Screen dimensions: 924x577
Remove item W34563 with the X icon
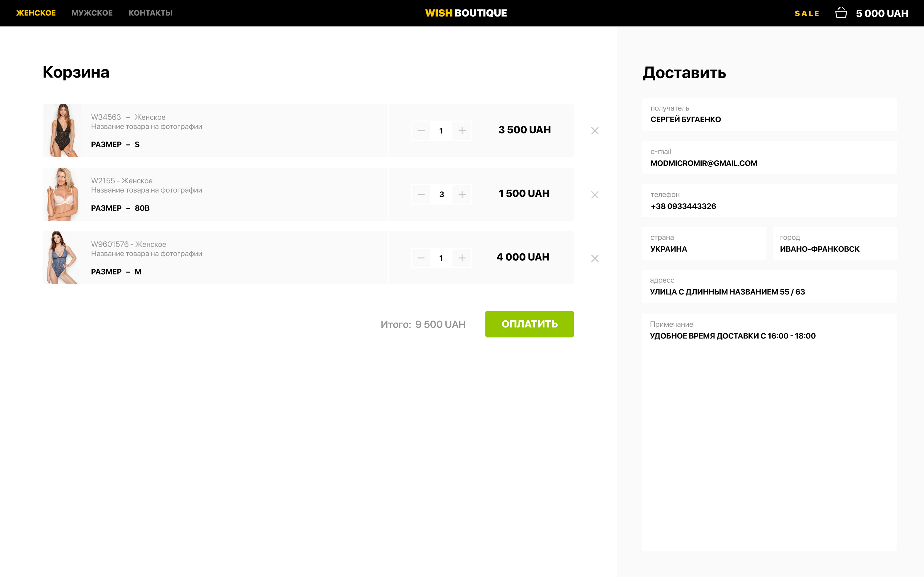tap(594, 131)
